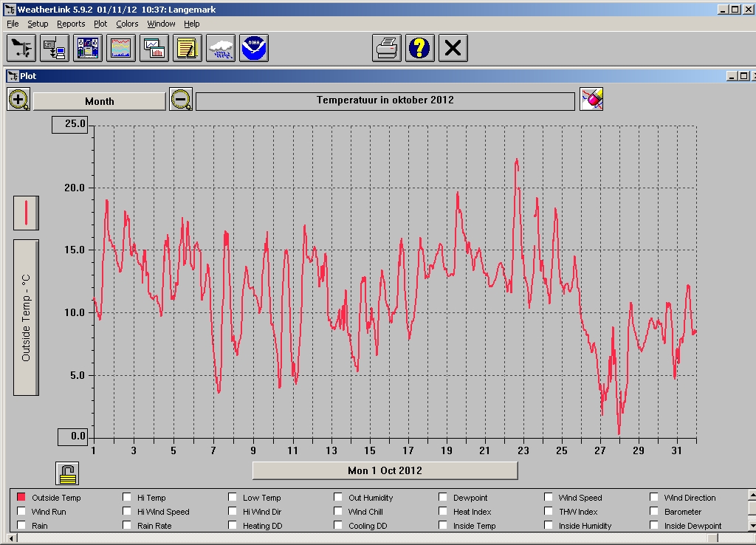Open the Reports menu
The image size is (756, 545).
(71, 24)
